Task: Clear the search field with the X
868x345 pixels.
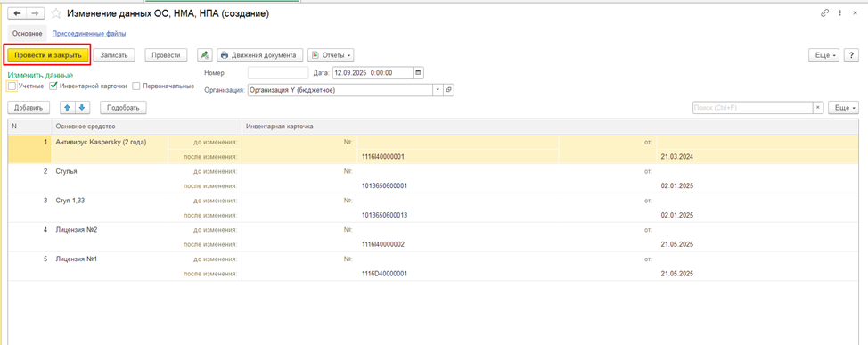Action: [818, 108]
